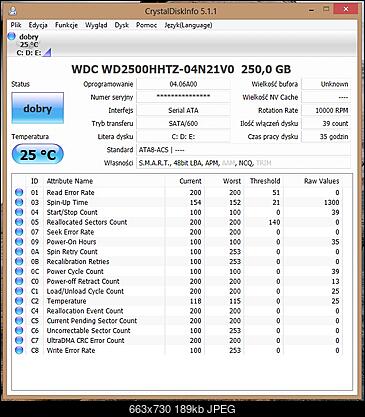Select the disk tab status orb for C: D: E:
365x417 pixels.
click(x=12, y=36)
